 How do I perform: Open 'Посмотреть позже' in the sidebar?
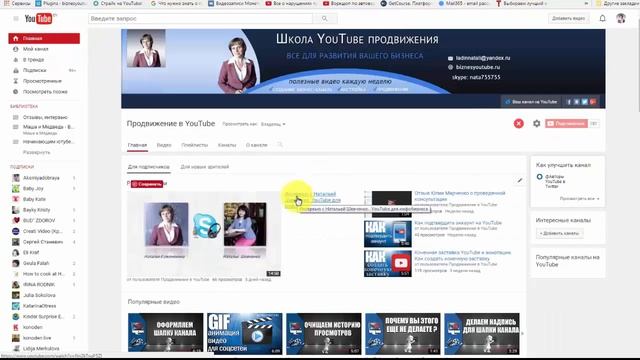[44, 91]
